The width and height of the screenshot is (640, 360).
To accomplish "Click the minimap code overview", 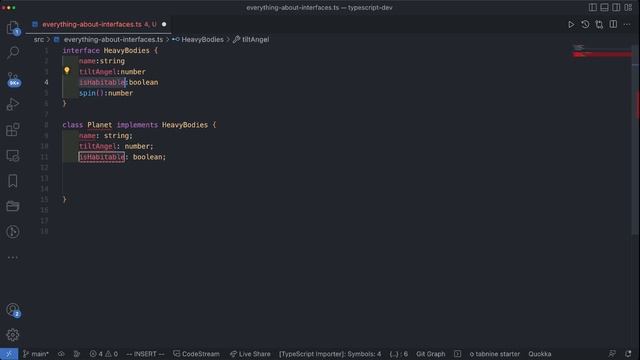I will 601,51.
